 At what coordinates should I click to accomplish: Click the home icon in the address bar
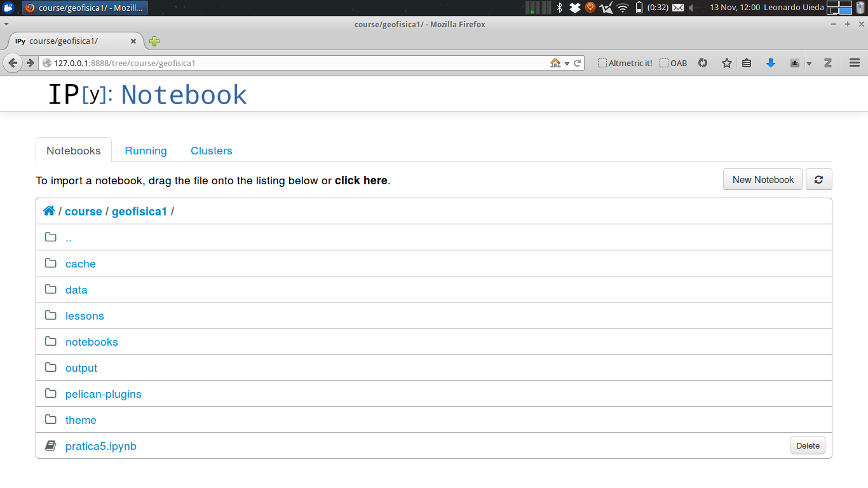[555, 63]
